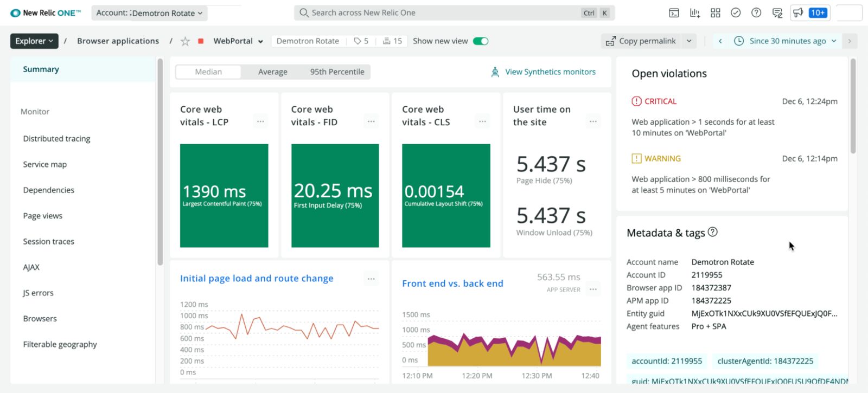Open Filterable geography in the sidebar
Image resolution: width=868 pixels, height=393 pixels.
60,345
